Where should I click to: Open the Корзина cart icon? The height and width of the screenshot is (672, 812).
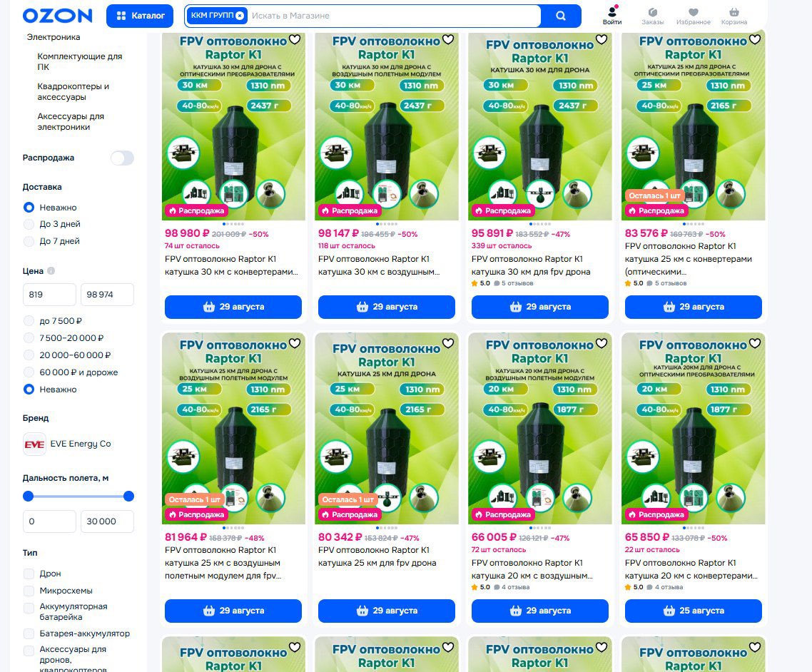tap(734, 16)
